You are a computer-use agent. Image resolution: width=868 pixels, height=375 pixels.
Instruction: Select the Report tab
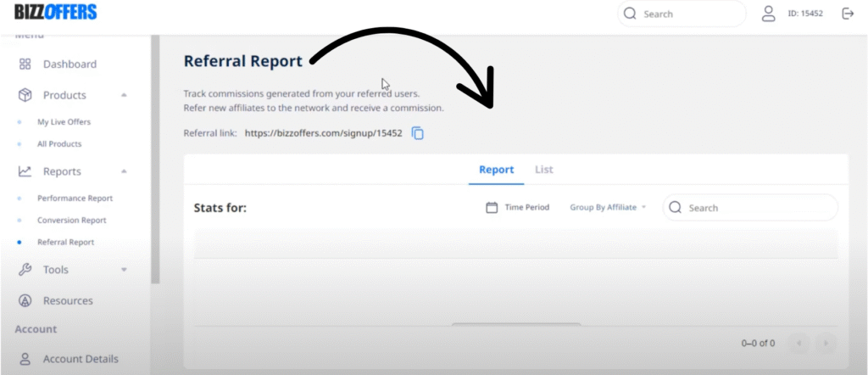tap(497, 170)
